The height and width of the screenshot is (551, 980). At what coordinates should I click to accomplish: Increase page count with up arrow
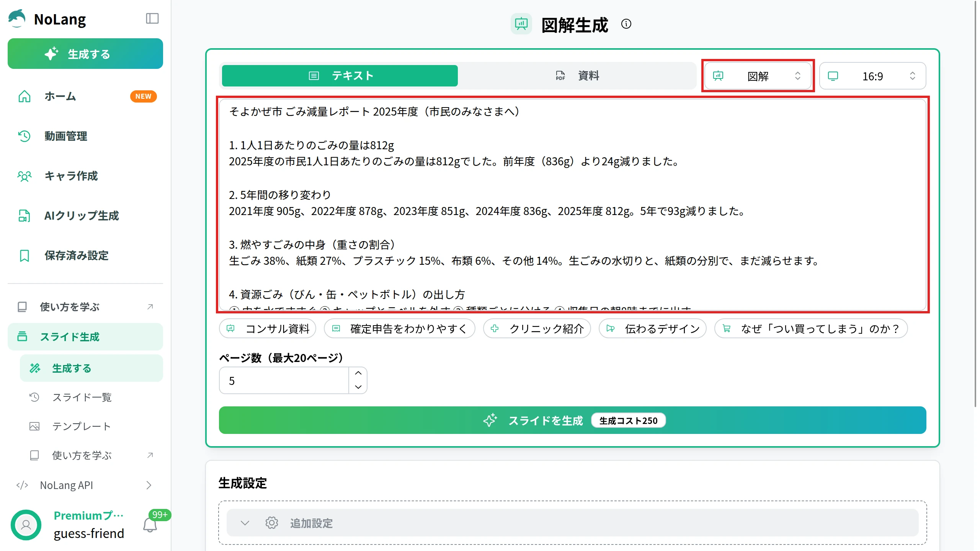[x=358, y=373]
